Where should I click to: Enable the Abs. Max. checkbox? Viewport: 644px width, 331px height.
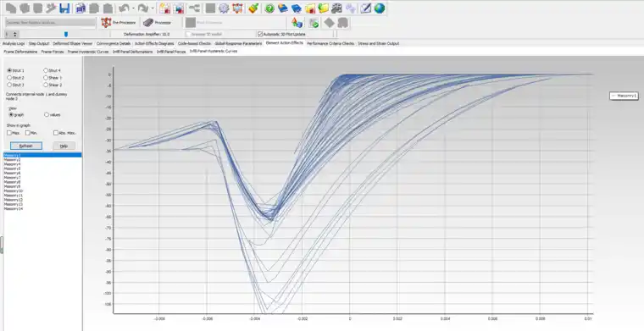pos(55,133)
